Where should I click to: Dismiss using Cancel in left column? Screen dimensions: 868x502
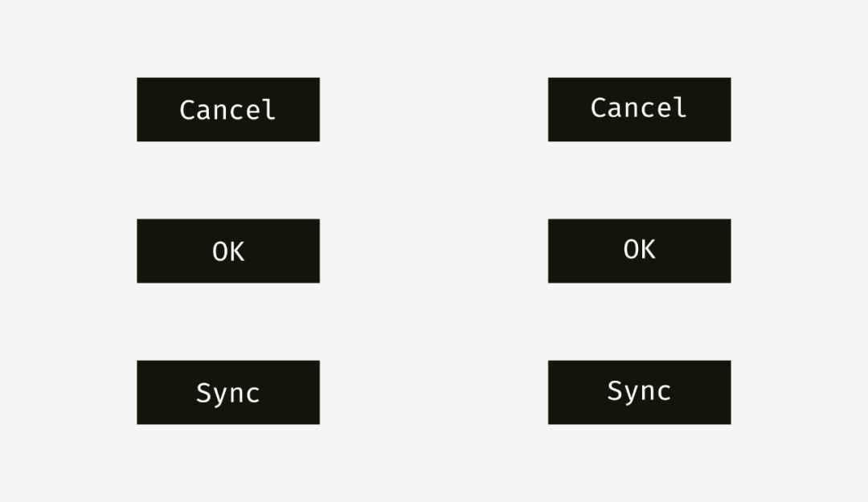(x=228, y=109)
